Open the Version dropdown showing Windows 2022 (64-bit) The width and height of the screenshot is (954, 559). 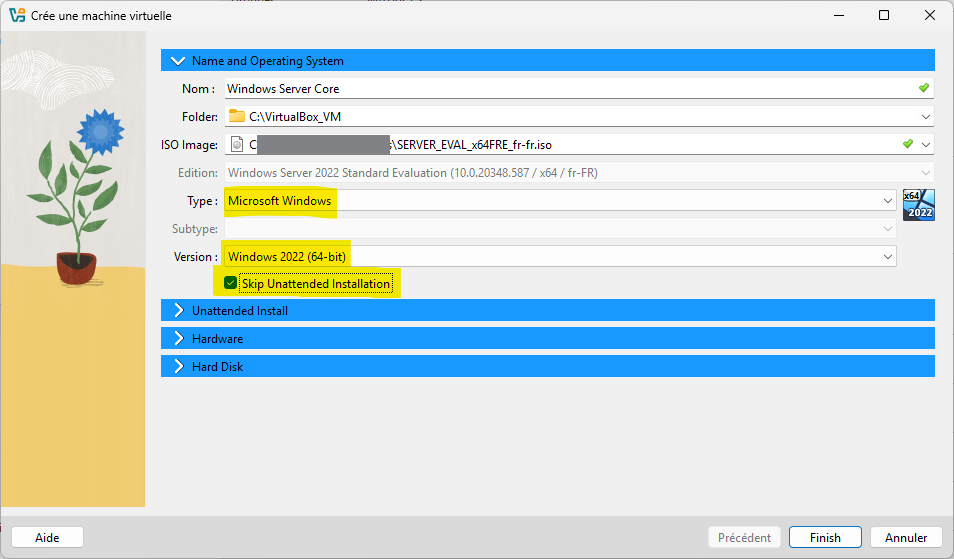click(560, 256)
